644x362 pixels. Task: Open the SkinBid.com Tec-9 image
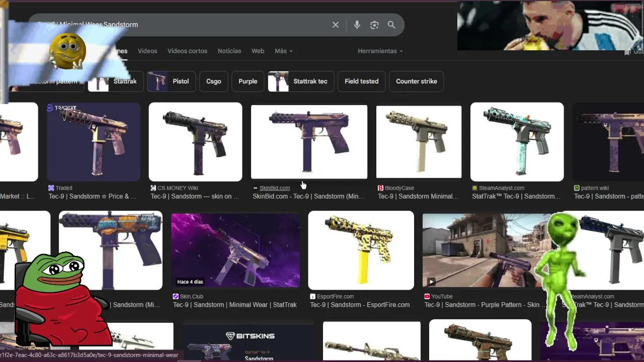coord(309,142)
